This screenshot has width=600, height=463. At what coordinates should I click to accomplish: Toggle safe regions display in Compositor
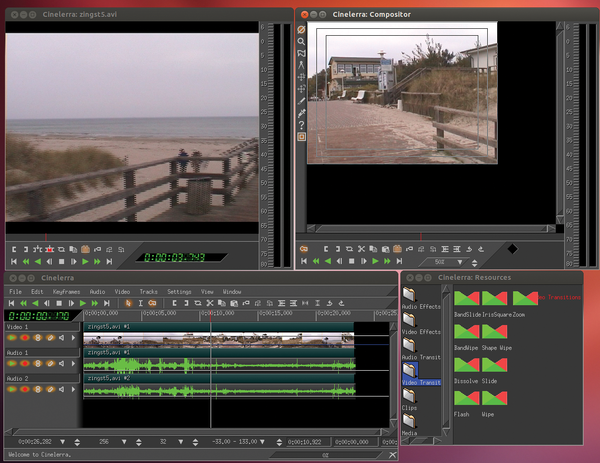301,137
